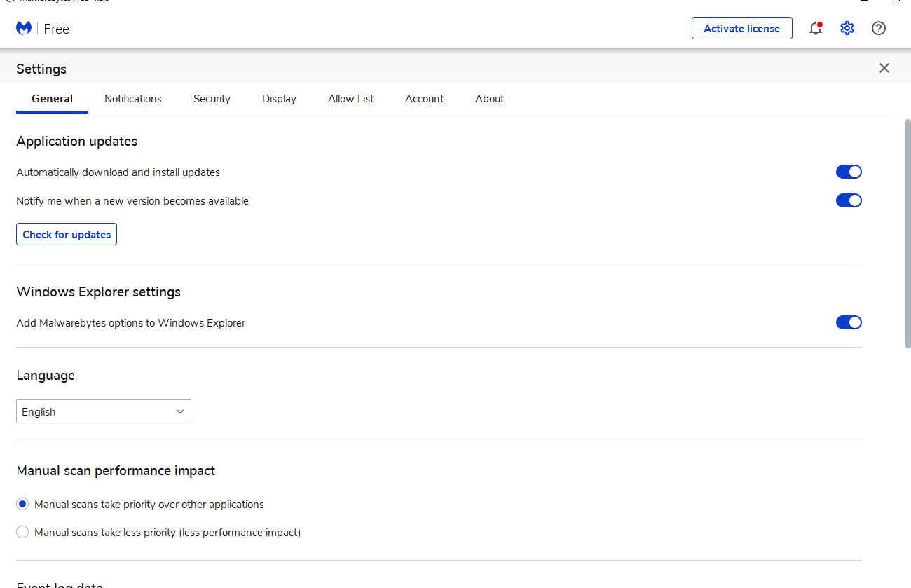Open the notifications bell icon
This screenshot has width=911, height=588.
pyautogui.click(x=815, y=28)
